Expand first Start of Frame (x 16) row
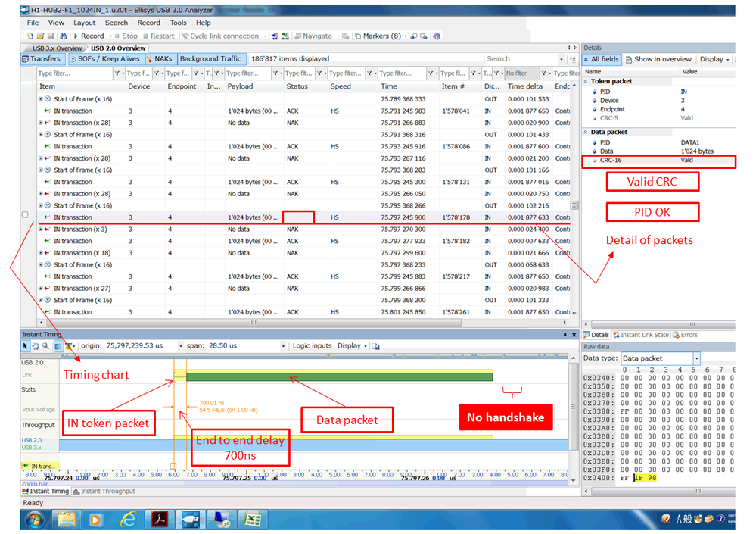Screen dimensions: 756x534 tap(41, 99)
